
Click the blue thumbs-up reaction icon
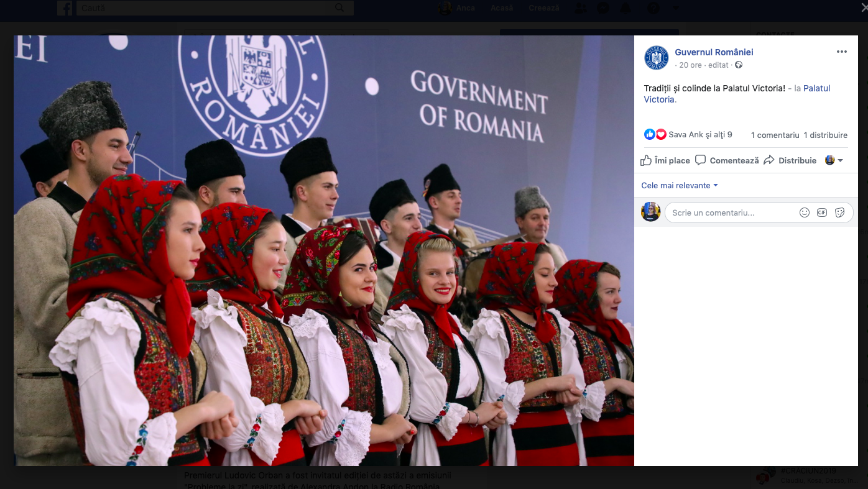click(x=649, y=134)
